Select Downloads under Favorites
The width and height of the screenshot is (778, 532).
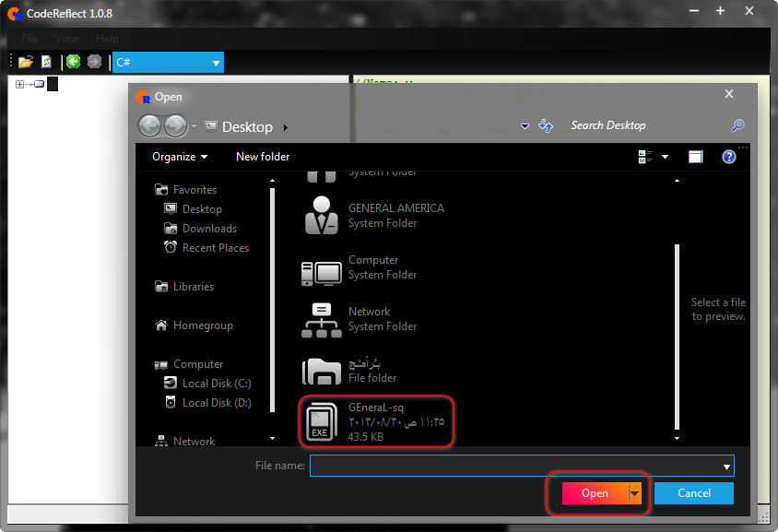(209, 229)
